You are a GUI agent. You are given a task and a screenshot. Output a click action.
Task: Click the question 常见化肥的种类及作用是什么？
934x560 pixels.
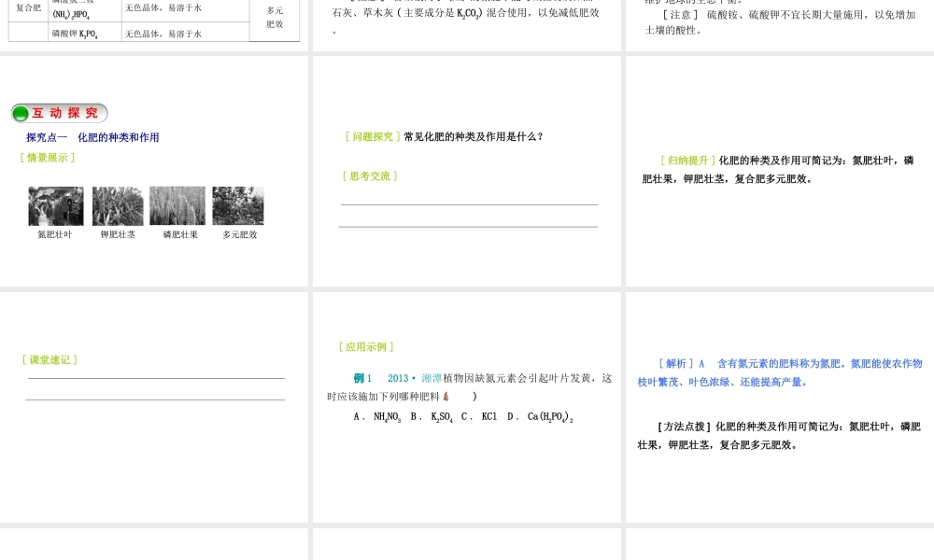pyautogui.click(x=474, y=137)
